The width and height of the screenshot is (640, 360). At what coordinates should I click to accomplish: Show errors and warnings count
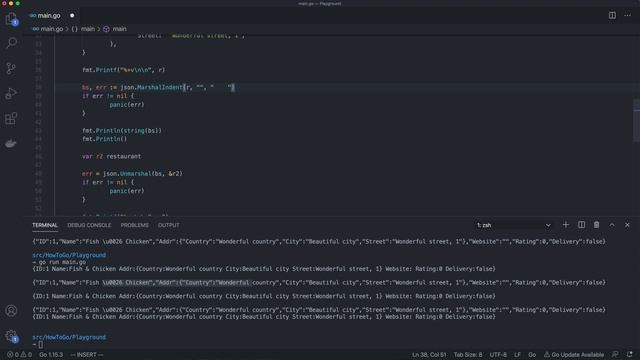click(x=19, y=355)
